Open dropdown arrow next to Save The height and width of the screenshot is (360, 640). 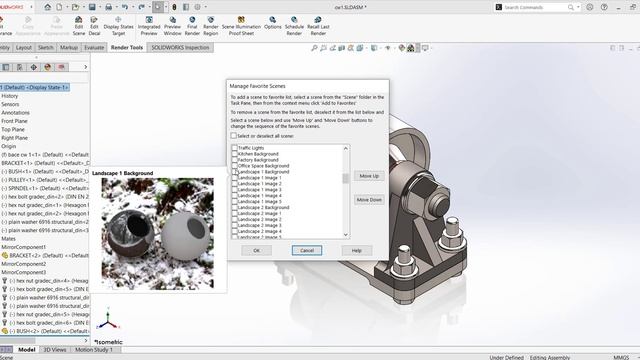(x=100, y=7)
